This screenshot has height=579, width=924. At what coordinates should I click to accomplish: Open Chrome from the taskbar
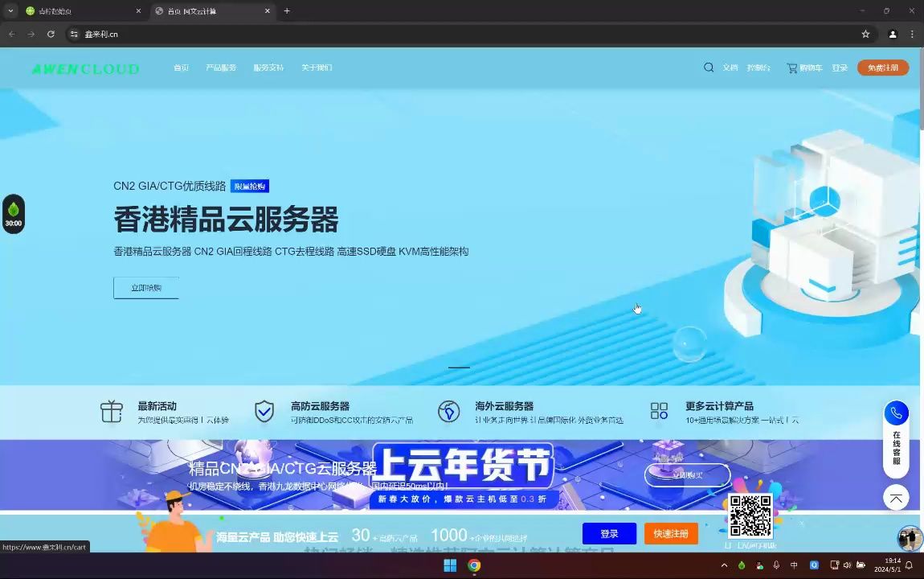[x=473, y=565]
